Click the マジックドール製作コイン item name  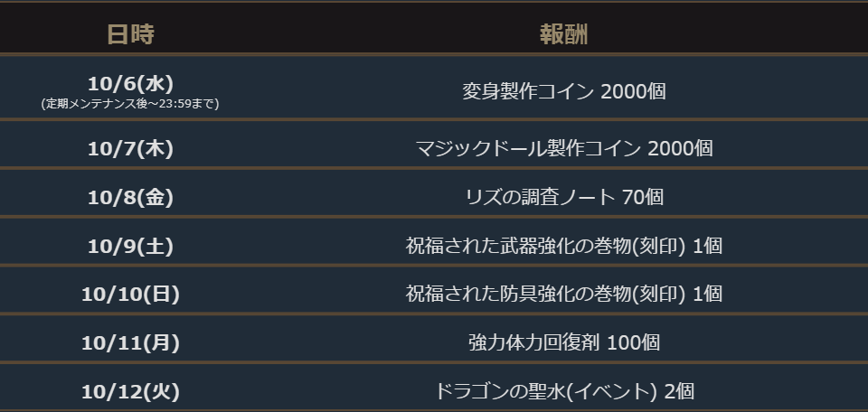527,148
